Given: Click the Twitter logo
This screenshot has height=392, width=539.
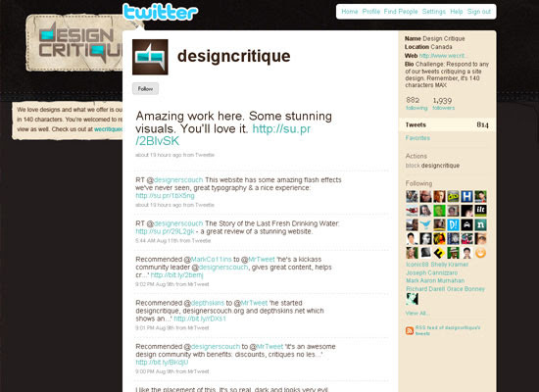Looking at the screenshot, I should click(x=161, y=13).
